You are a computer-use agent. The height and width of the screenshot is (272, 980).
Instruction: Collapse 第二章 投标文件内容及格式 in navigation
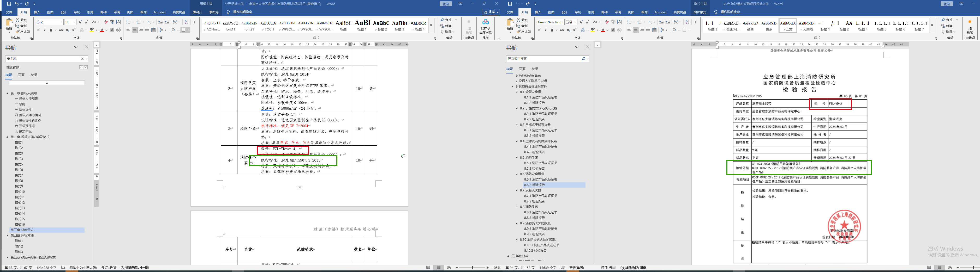(x=7, y=137)
